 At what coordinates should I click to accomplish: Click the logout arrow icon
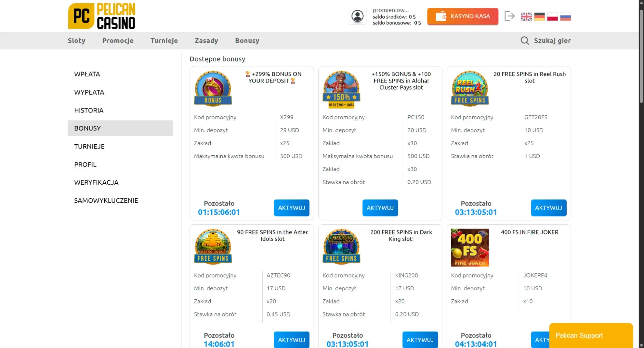coord(509,16)
